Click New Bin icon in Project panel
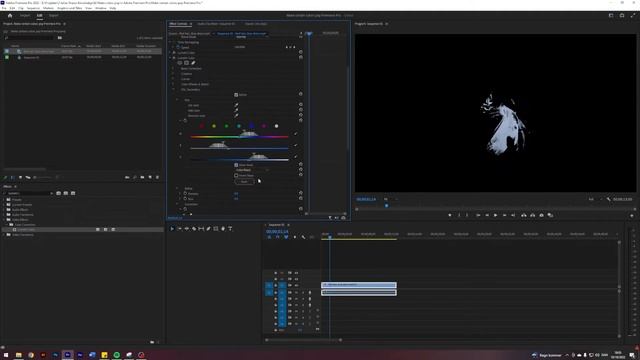The height and width of the screenshot is (360, 640). (x=142, y=178)
